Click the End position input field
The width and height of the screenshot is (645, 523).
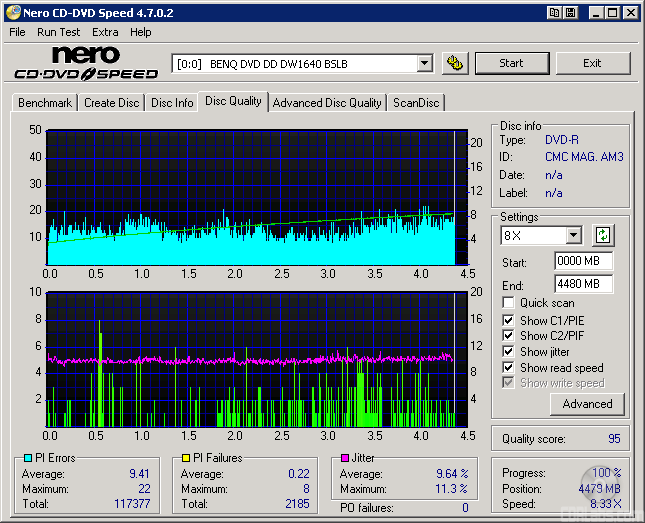tap(583, 285)
